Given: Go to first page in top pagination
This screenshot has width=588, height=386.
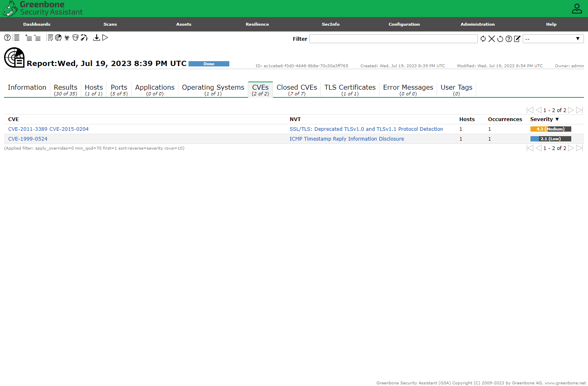Looking at the screenshot, I should [x=530, y=110].
